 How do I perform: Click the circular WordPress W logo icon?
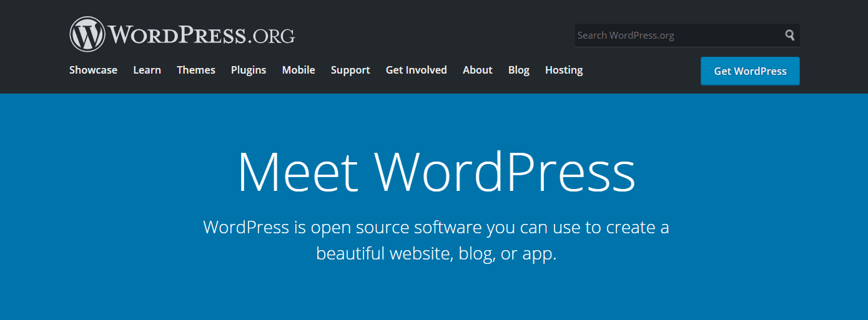[x=87, y=34]
